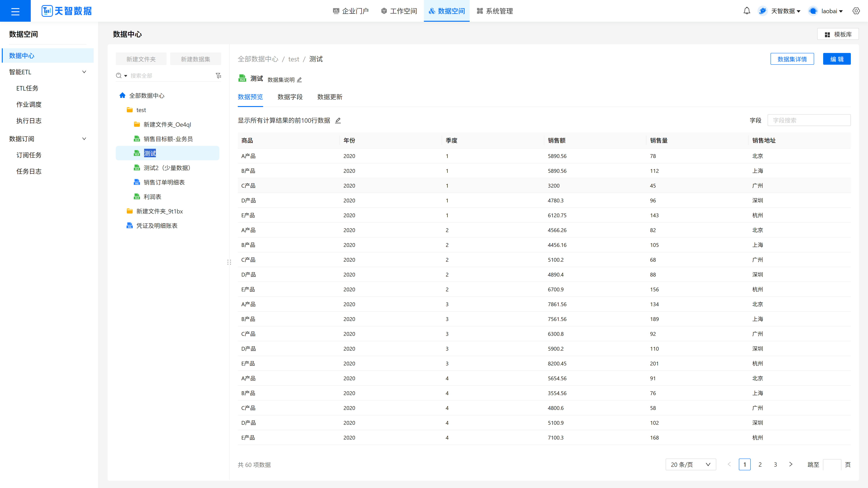
Task: Switch to 企业门户 in the top navigation
Action: (x=350, y=11)
